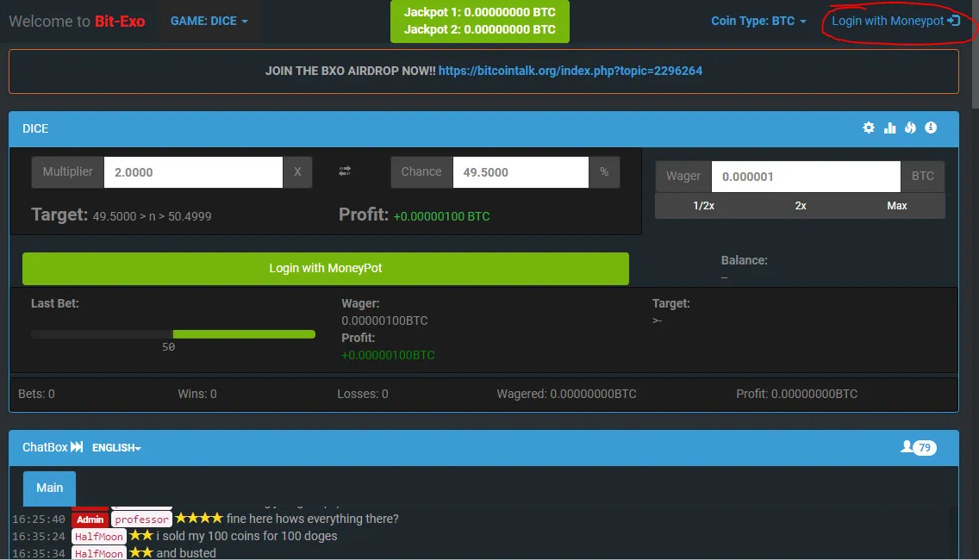This screenshot has width=979, height=560.
Task: Click the 'Wins: 0' stat
Action: 197,394
